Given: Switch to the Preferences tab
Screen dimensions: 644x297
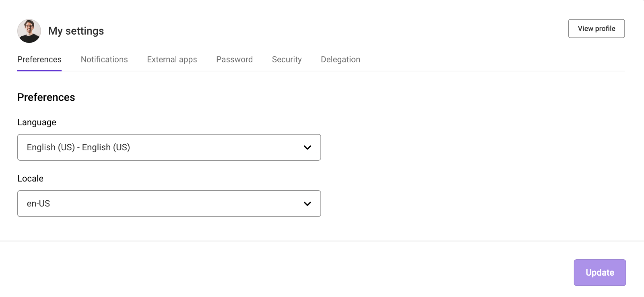Looking at the screenshot, I should pos(39,60).
